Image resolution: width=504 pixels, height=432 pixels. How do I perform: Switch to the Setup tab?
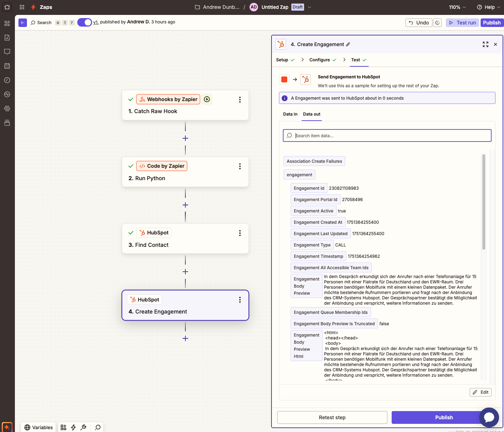point(285,60)
